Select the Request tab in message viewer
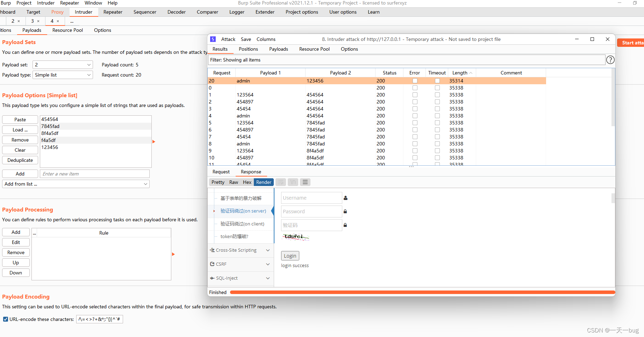644x337 pixels. (221, 172)
